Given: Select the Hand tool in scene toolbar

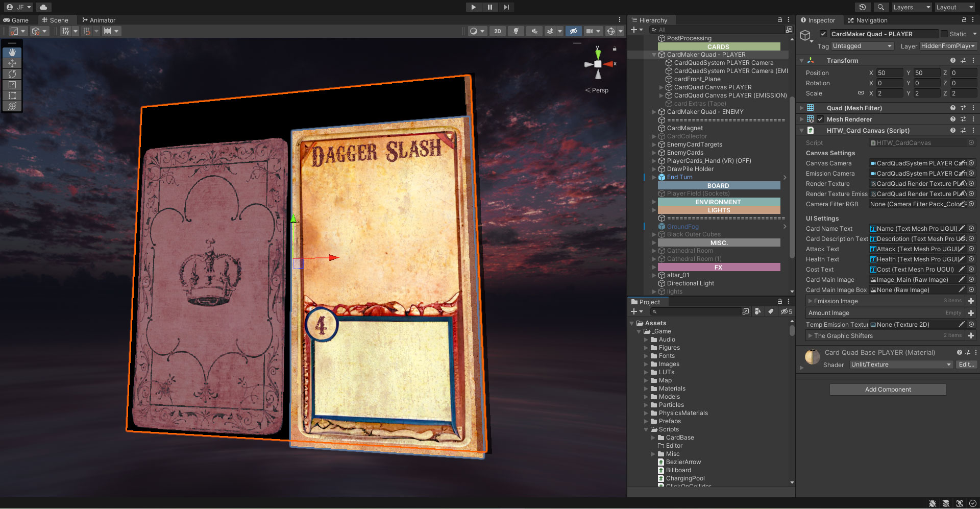Looking at the screenshot, I should point(12,53).
